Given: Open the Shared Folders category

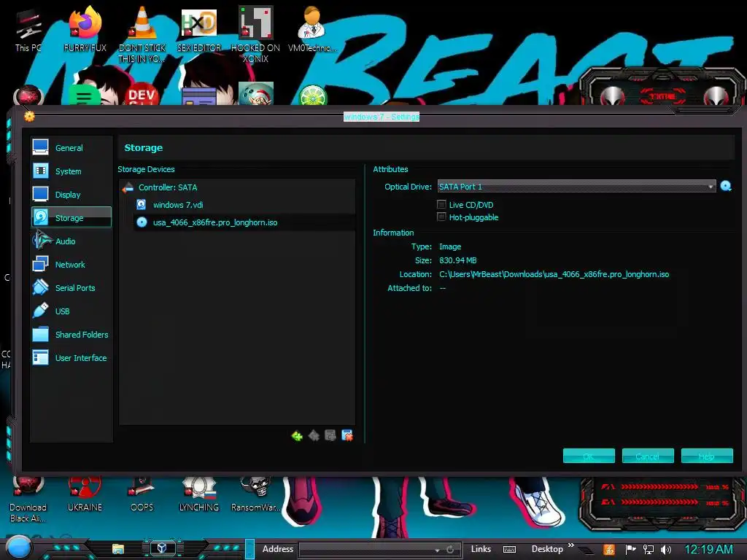Looking at the screenshot, I should click(71, 334).
